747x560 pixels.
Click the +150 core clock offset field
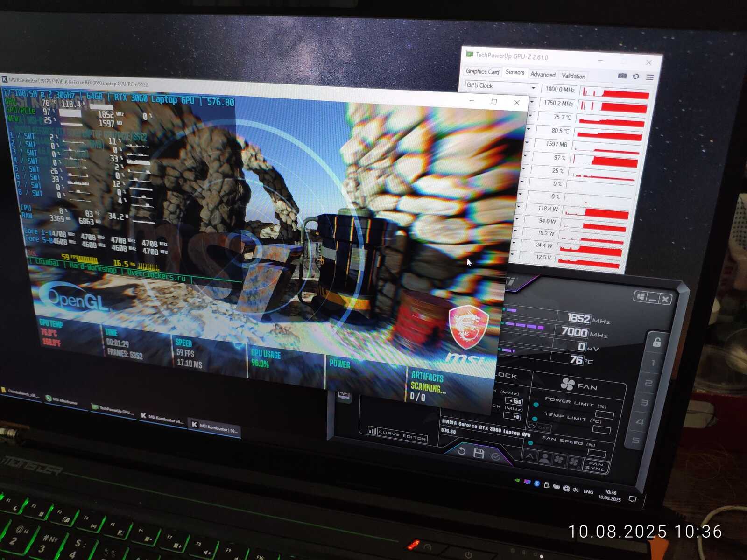point(514,401)
